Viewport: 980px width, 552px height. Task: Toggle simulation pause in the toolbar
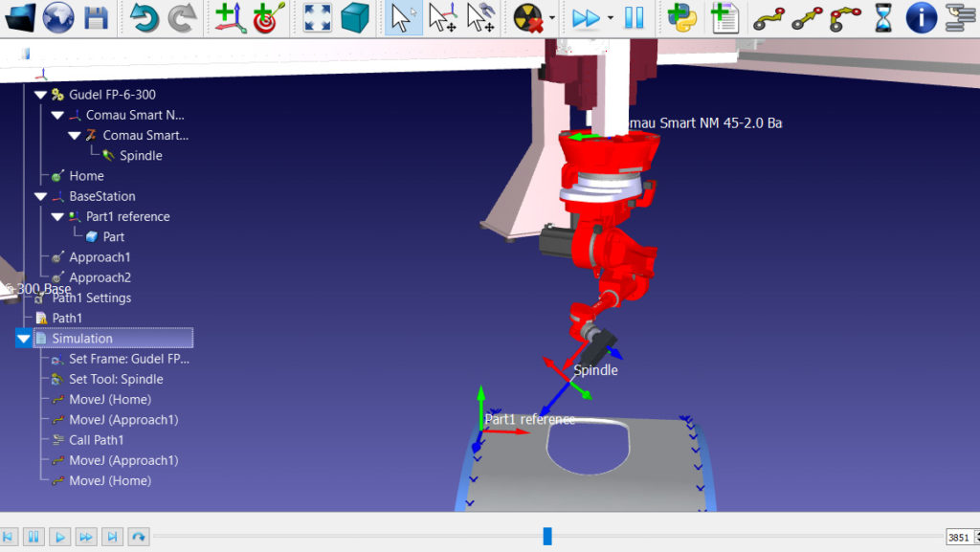(x=633, y=16)
